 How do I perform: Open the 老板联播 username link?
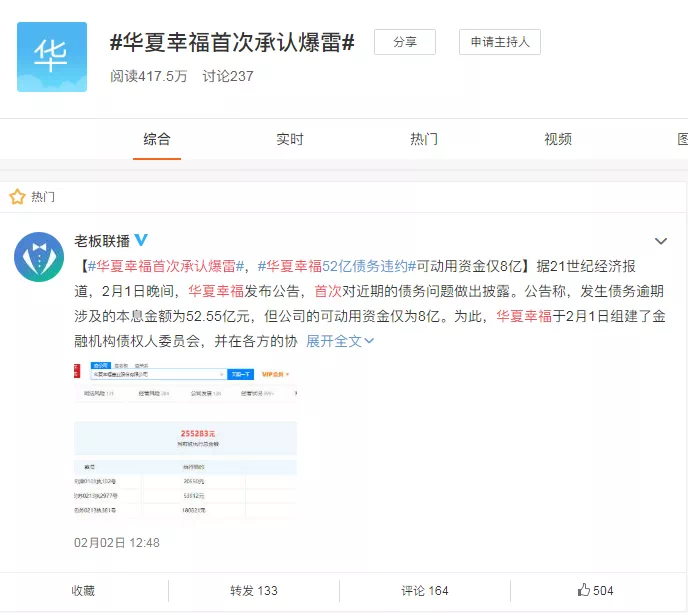[x=102, y=241]
